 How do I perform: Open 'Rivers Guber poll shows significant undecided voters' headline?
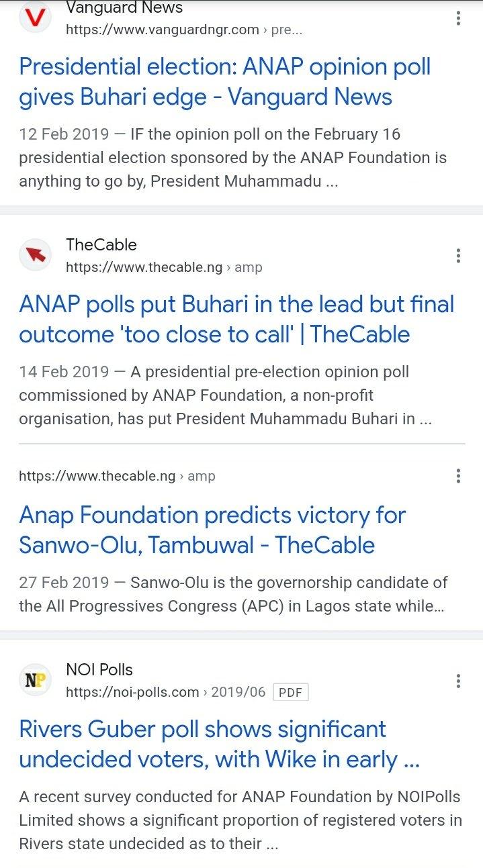pyautogui.click(x=219, y=744)
